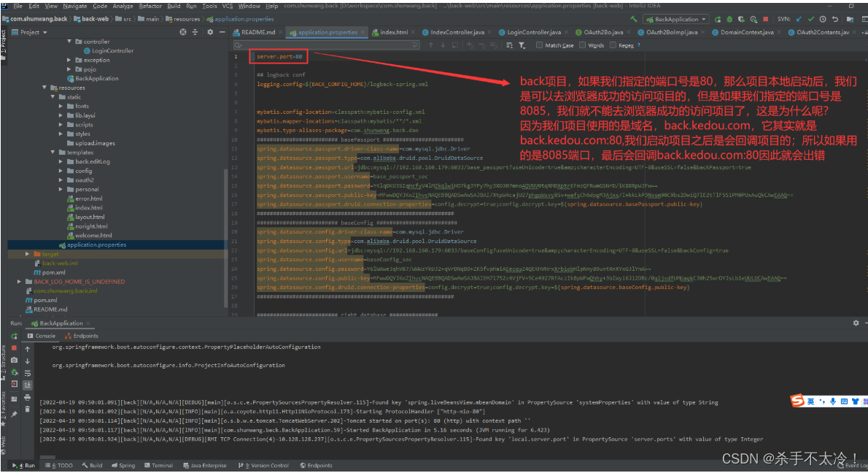Close the README.md tab
The width and height of the screenshot is (868, 473).
pyautogui.click(x=281, y=32)
